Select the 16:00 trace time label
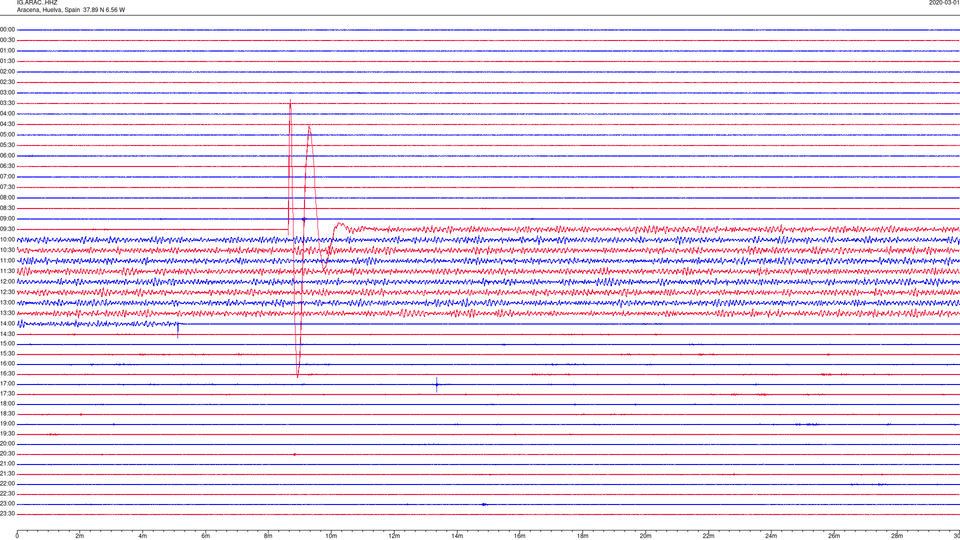The image size is (960, 540). coord(7,364)
